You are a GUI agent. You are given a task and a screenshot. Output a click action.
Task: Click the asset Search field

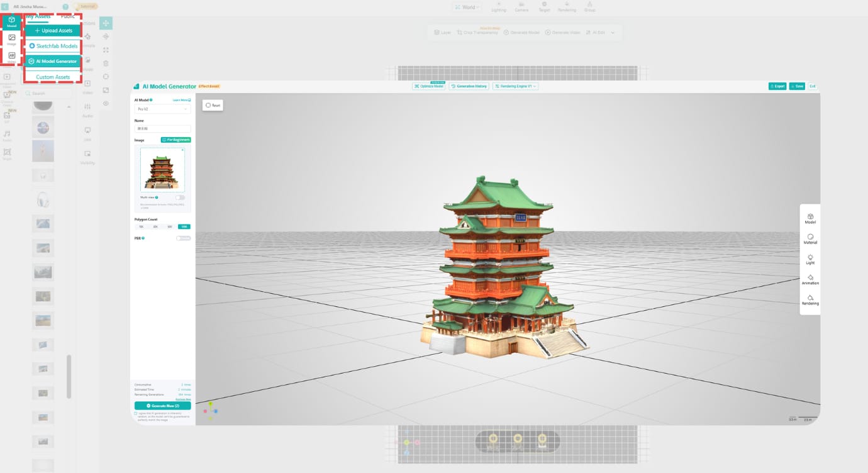[x=48, y=93]
